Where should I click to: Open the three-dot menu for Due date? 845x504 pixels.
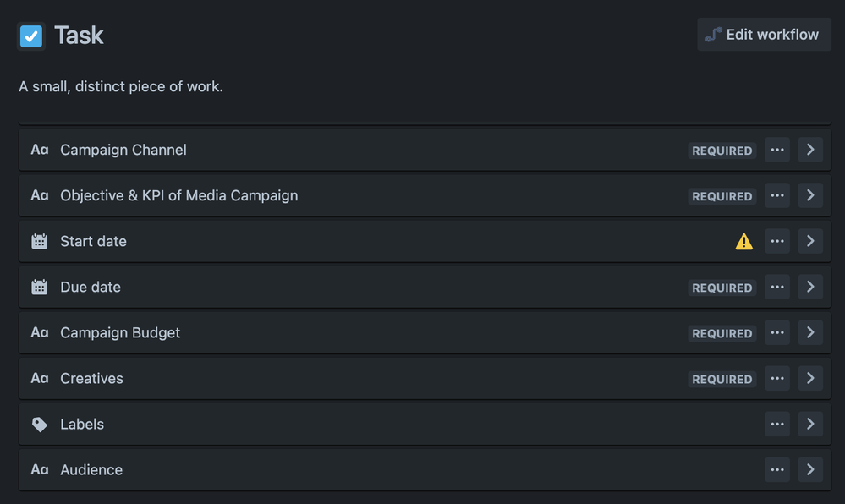pos(777,287)
